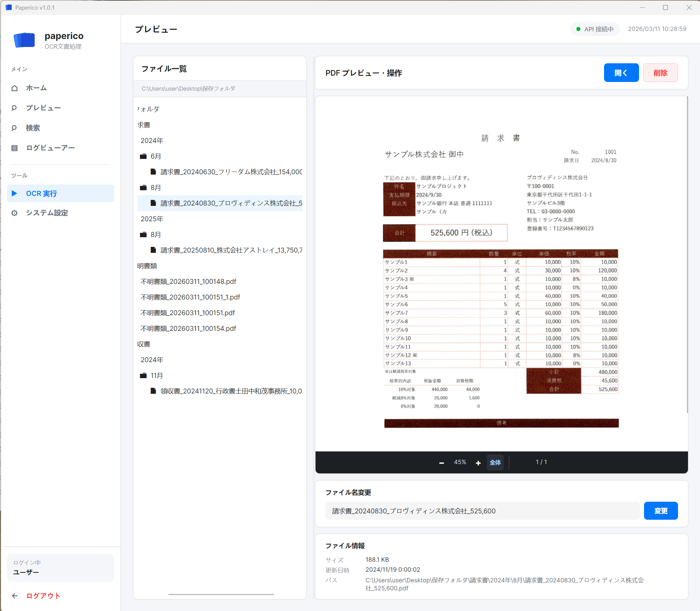Screen dimensions: 700x611
Task: Click the file name rename input field
Action: (482, 511)
